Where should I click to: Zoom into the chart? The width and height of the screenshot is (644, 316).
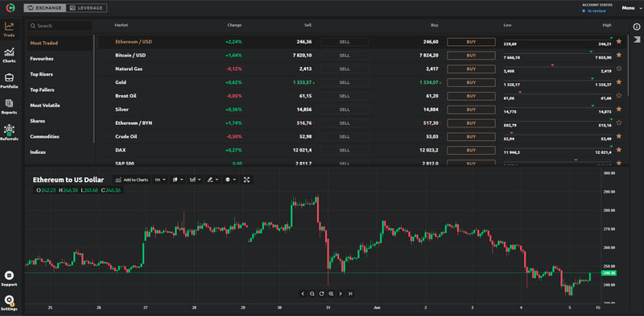tap(331, 293)
